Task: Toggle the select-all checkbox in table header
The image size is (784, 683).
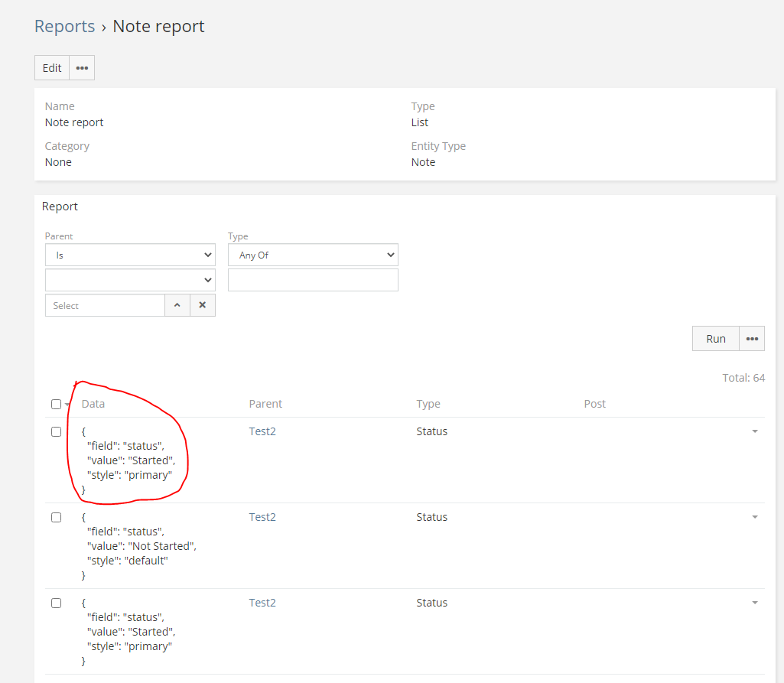Action: pyautogui.click(x=56, y=404)
